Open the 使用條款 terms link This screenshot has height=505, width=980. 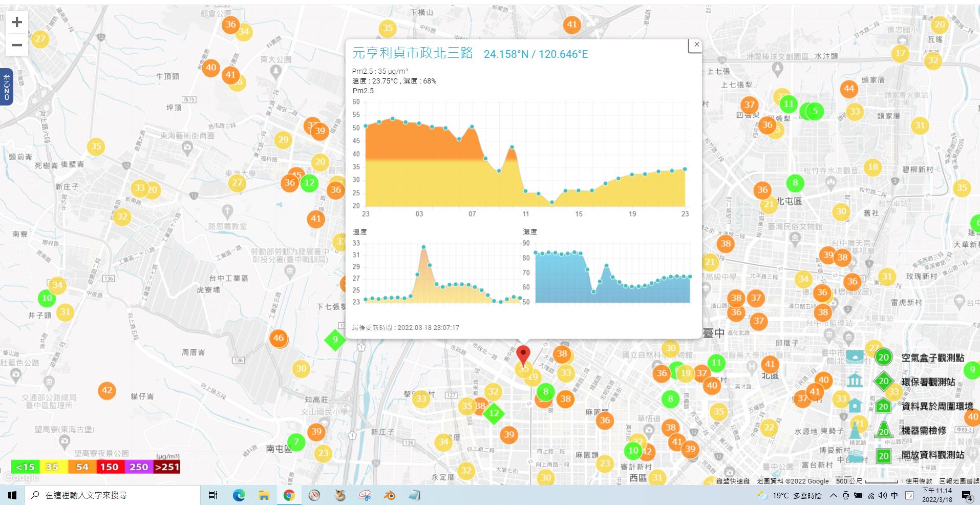[x=919, y=481]
